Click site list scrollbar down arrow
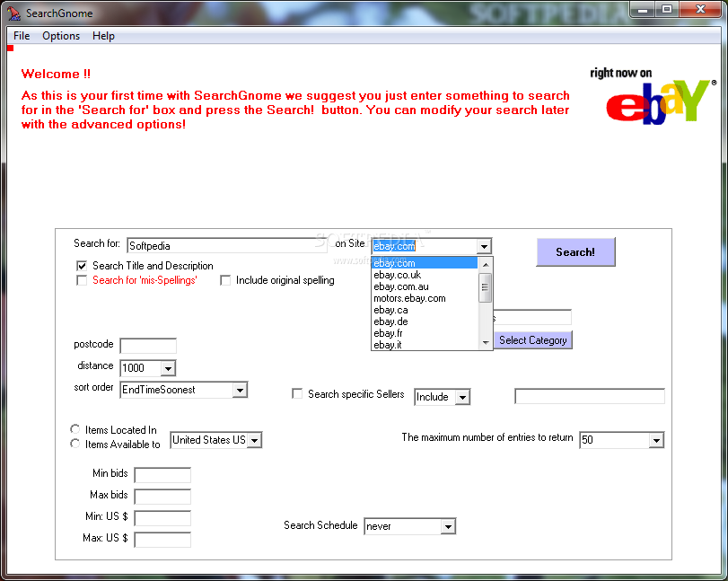The height and width of the screenshot is (581, 728). click(x=485, y=343)
